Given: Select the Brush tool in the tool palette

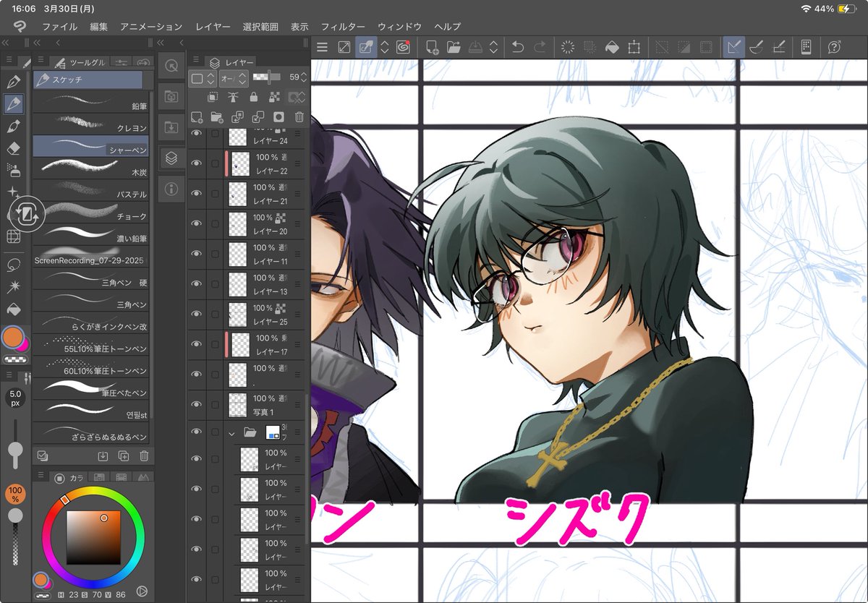Looking at the screenshot, I should tap(13, 126).
